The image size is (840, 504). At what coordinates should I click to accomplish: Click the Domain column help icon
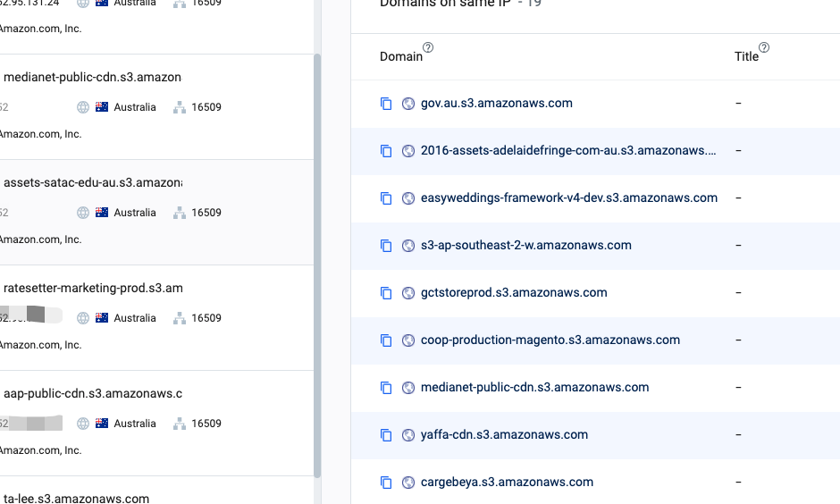click(428, 47)
